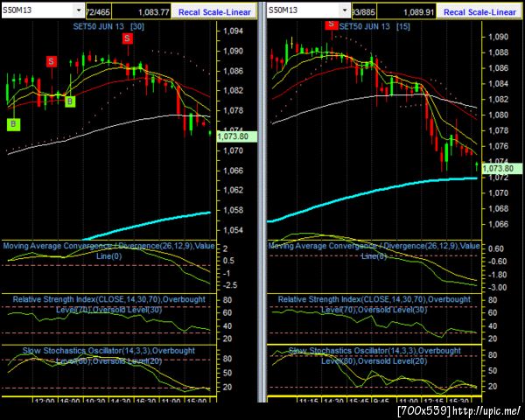This screenshot has height=420, width=525.
Task: Click the 1,084 price axis label on right chart
Action: coord(498,84)
